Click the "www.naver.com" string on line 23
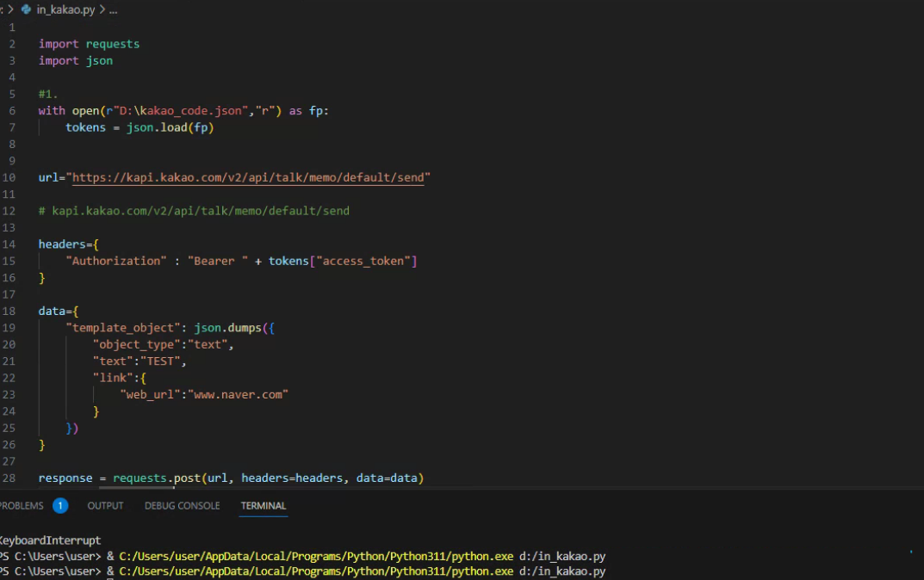Screen dimensions: 924x580 [238, 394]
